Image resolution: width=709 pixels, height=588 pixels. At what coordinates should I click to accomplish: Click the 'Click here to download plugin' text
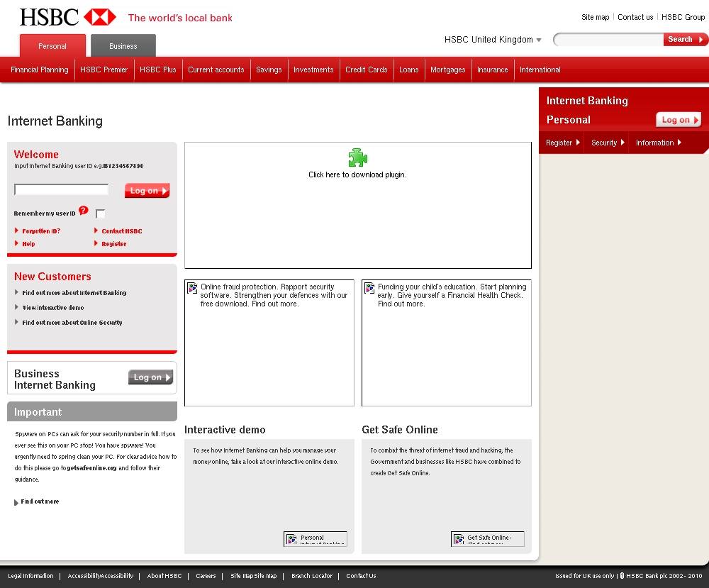tap(357, 174)
